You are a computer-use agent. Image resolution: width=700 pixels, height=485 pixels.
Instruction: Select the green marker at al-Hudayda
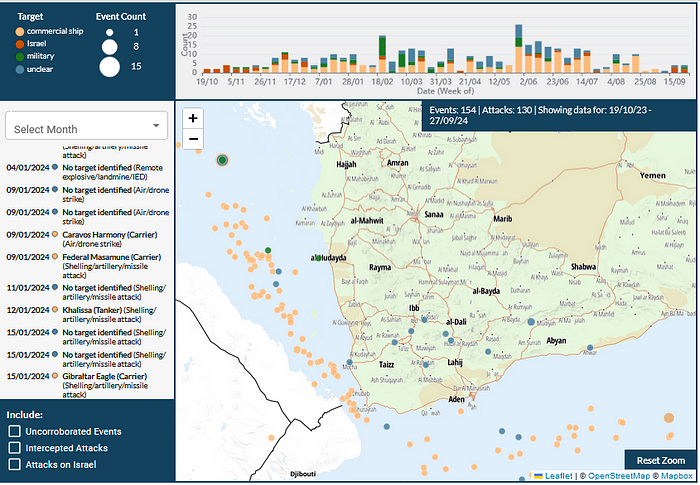point(315,257)
